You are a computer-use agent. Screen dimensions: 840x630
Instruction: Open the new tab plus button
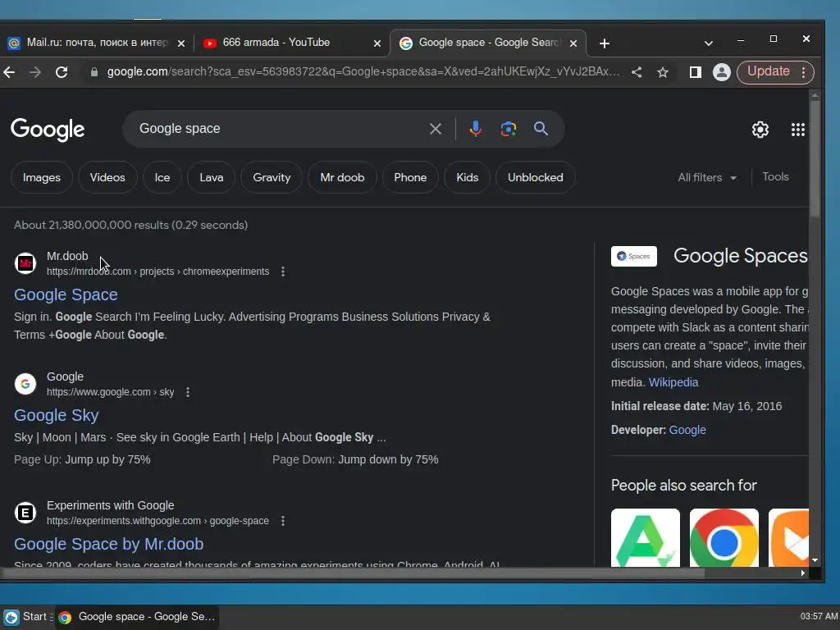click(x=605, y=43)
